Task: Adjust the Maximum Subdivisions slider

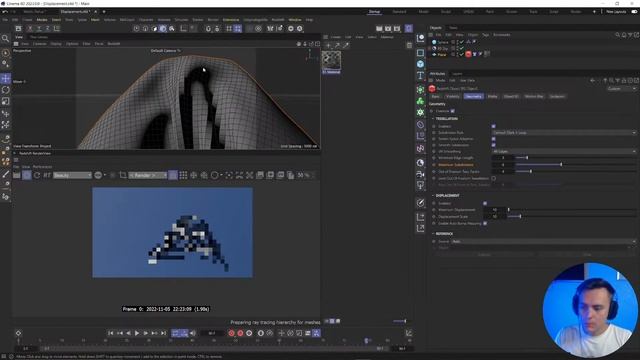Action: pos(576,165)
